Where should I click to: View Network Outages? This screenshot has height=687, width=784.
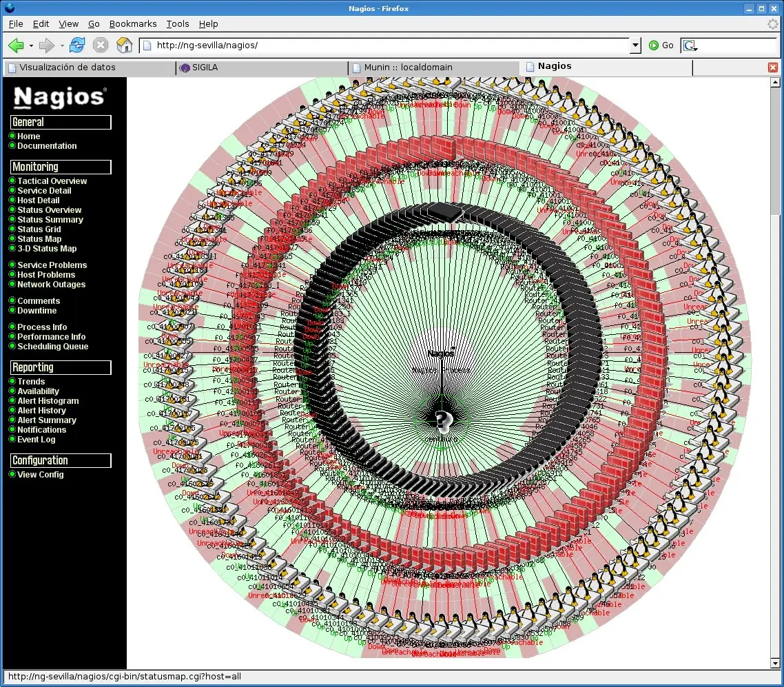51,285
